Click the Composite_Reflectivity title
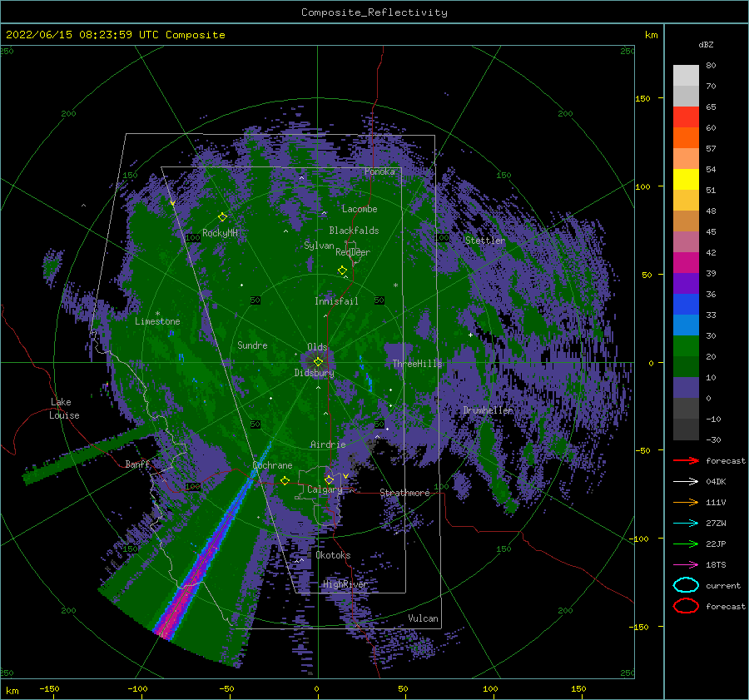Image resolution: width=749 pixels, height=700 pixels. click(374, 12)
